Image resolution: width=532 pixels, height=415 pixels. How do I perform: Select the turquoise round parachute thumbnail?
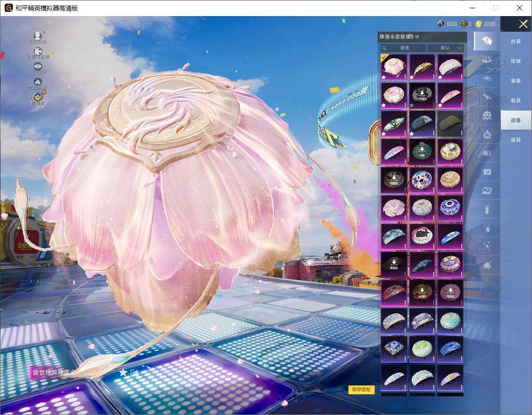coord(450,321)
